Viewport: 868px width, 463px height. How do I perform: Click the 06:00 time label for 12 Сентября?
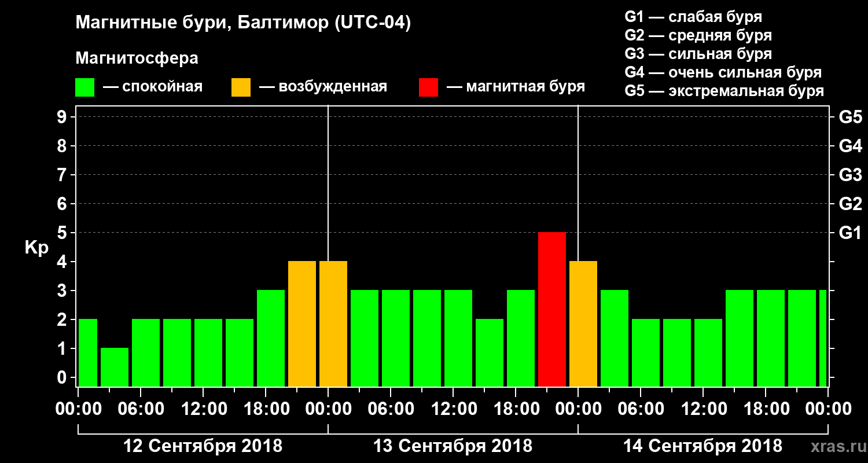[141, 409]
